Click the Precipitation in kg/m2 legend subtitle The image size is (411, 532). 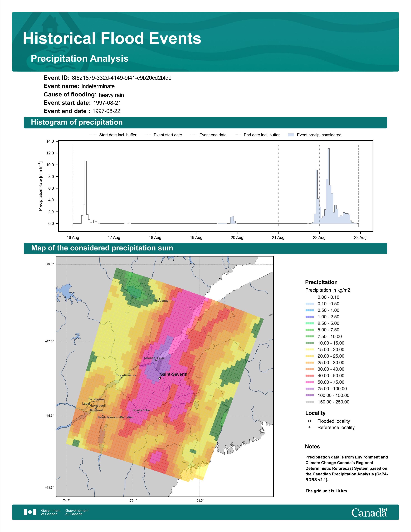coord(328,290)
